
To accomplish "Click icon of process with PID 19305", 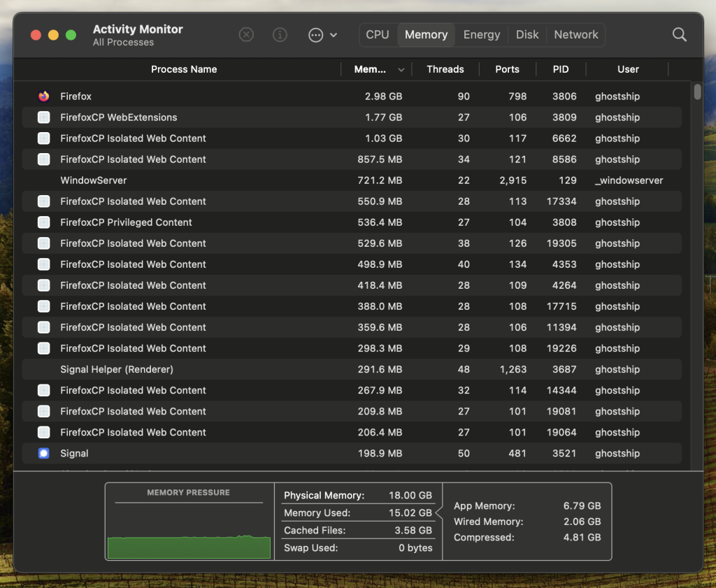I will 44,243.
